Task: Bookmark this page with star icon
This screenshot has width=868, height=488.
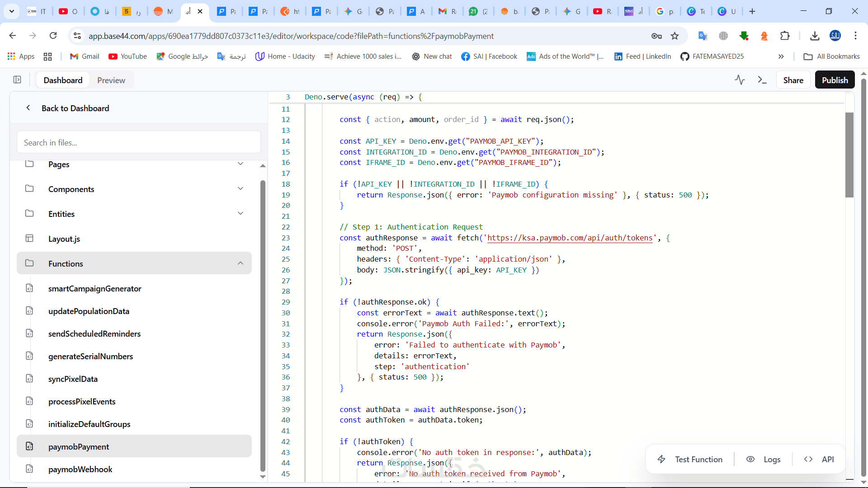Action: [675, 36]
